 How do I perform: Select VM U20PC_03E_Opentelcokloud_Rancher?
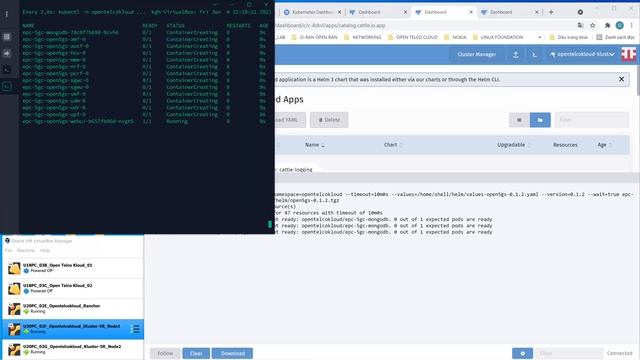(x=73, y=309)
